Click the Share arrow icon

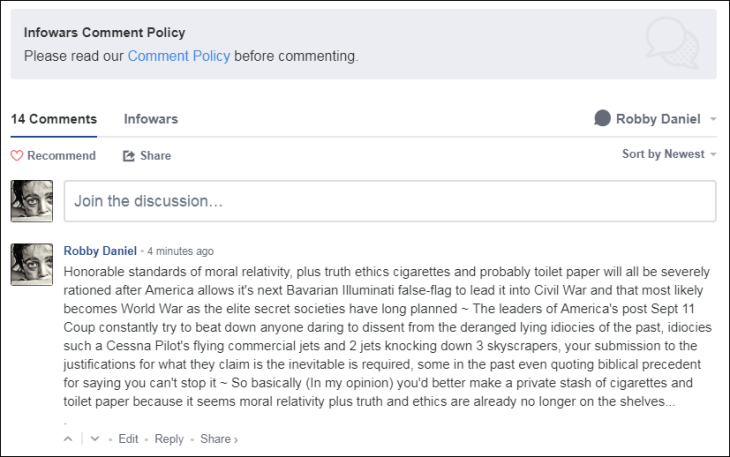click(x=129, y=156)
